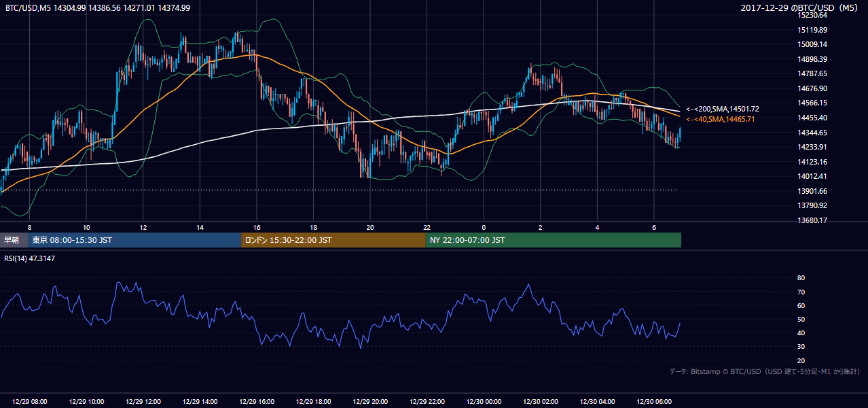Click price axis label 14455.40
This screenshot has width=868, height=408.
pyautogui.click(x=812, y=118)
